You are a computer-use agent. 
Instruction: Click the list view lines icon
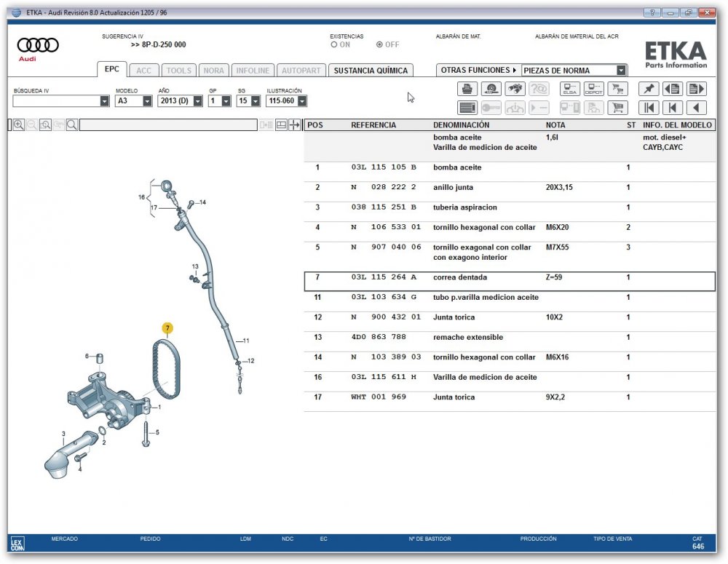467,108
